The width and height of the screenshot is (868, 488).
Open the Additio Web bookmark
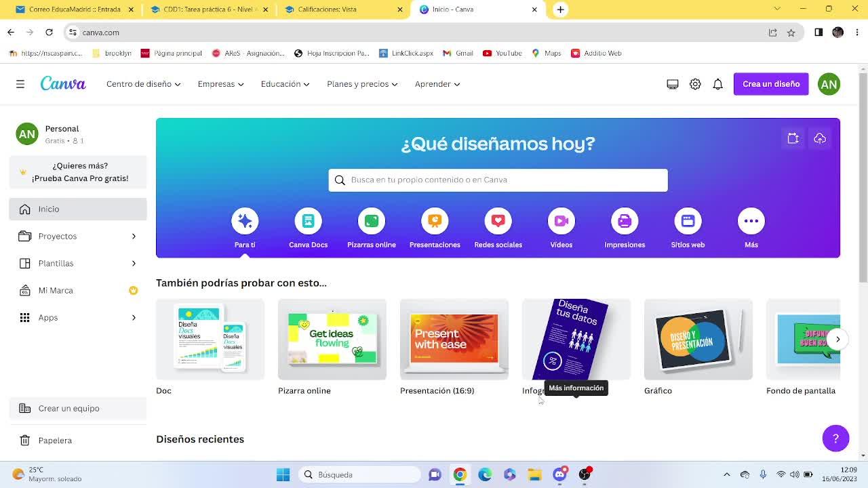tap(596, 53)
